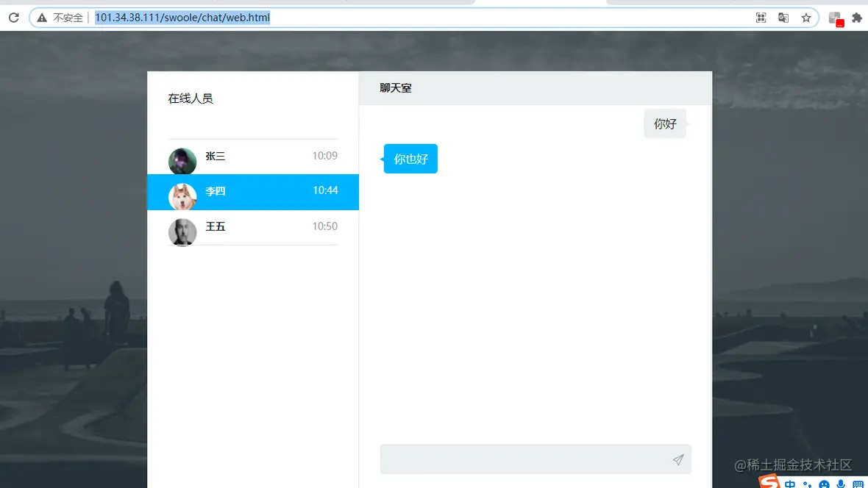Open the translate page icon
The width and height of the screenshot is (868, 488).
(783, 18)
